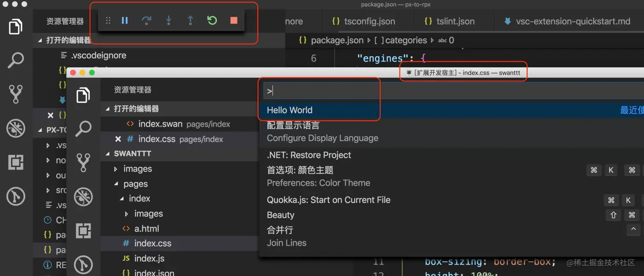Select .NET: Restore Project command
The height and width of the screenshot is (276, 644).
451,155
